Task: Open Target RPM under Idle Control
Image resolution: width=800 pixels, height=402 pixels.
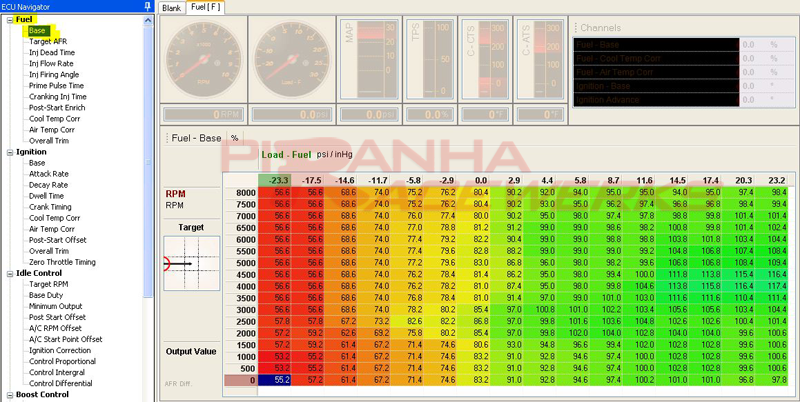Action: point(48,284)
